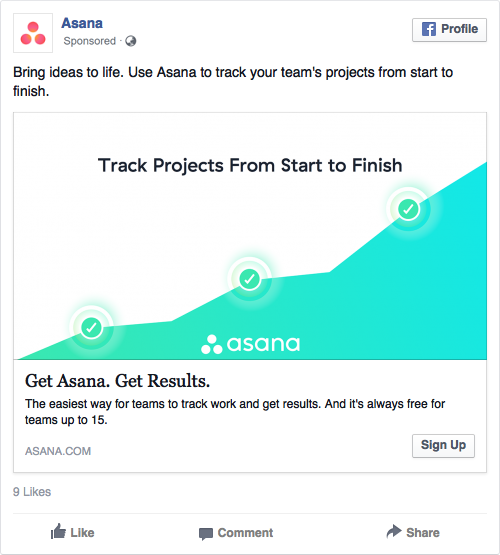Click the top-right checkmark milestone circle
Screen dimensions: 500x555
[x=409, y=209]
